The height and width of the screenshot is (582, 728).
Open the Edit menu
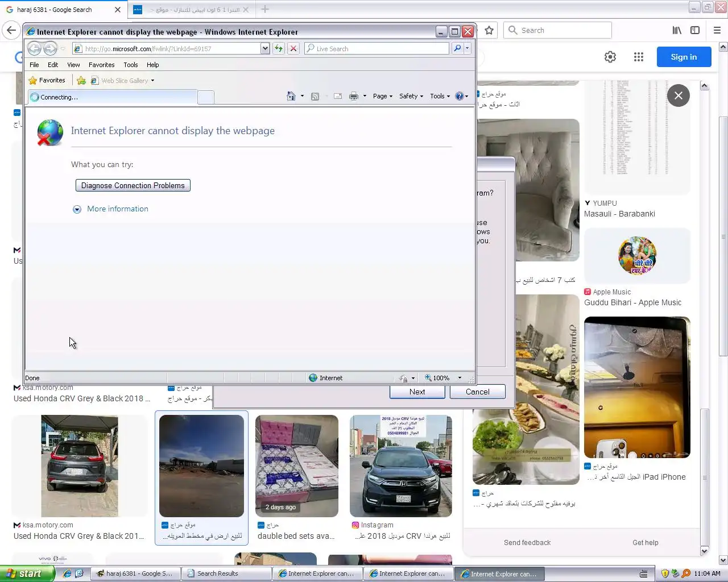pyautogui.click(x=53, y=65)
